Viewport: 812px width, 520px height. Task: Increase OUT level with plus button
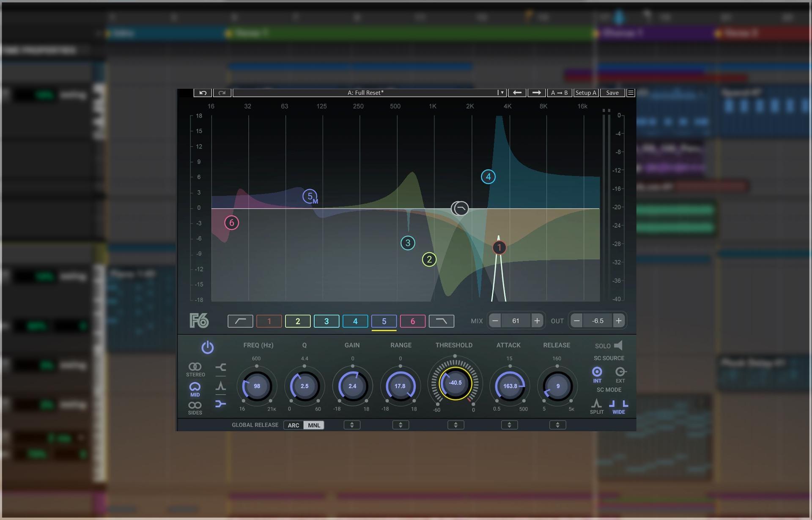click(619, 321)
